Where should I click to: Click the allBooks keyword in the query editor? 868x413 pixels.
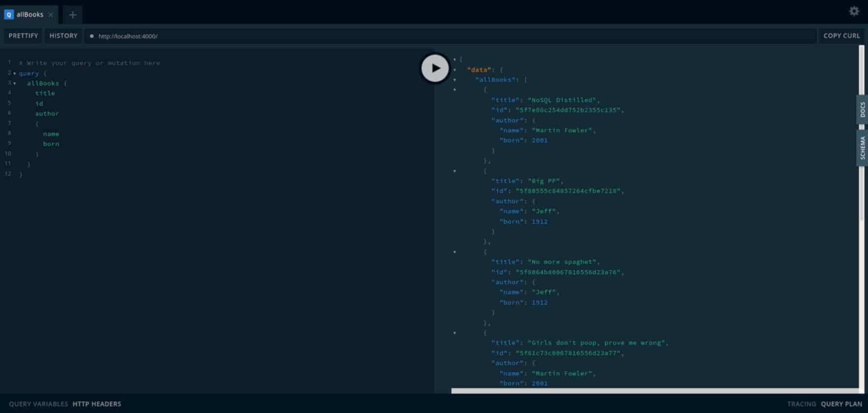(x=43, y=83)
